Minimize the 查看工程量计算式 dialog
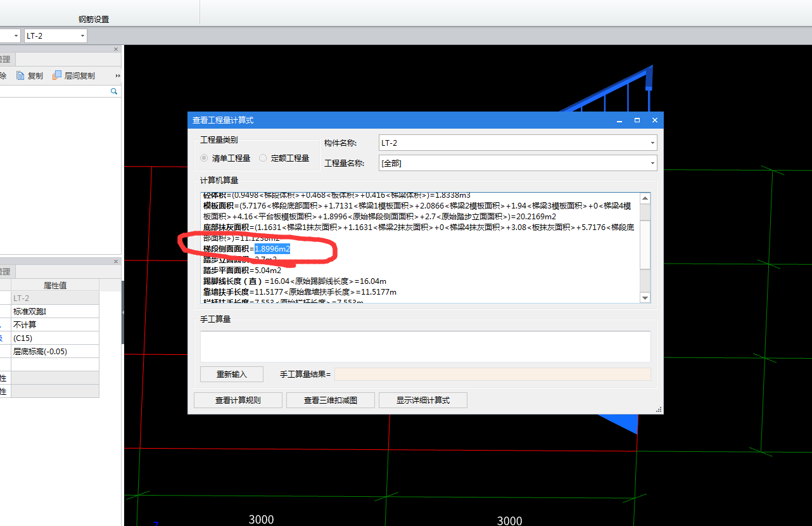The image size is (812, 526). tap(619, 120)
